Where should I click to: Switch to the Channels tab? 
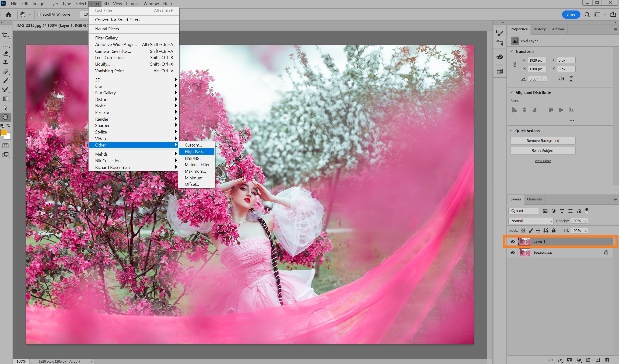(x=534, y=199)
